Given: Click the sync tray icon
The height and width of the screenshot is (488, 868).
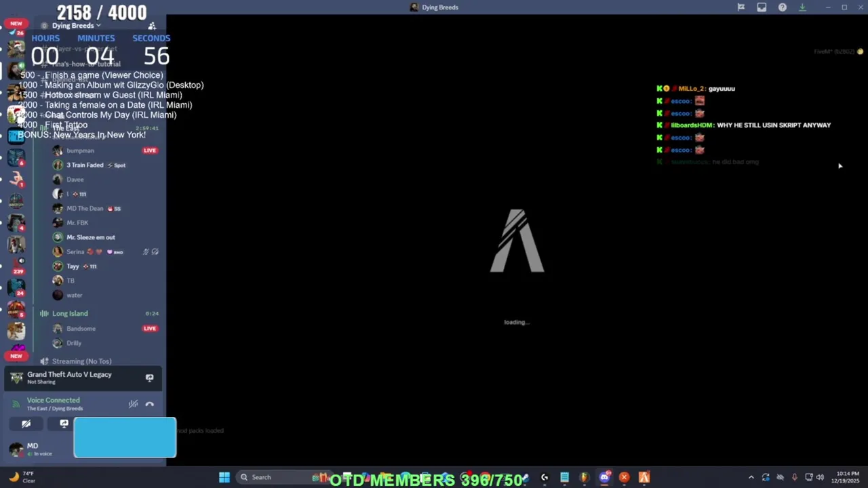Looking at the screenshot, I should [766, 477].
